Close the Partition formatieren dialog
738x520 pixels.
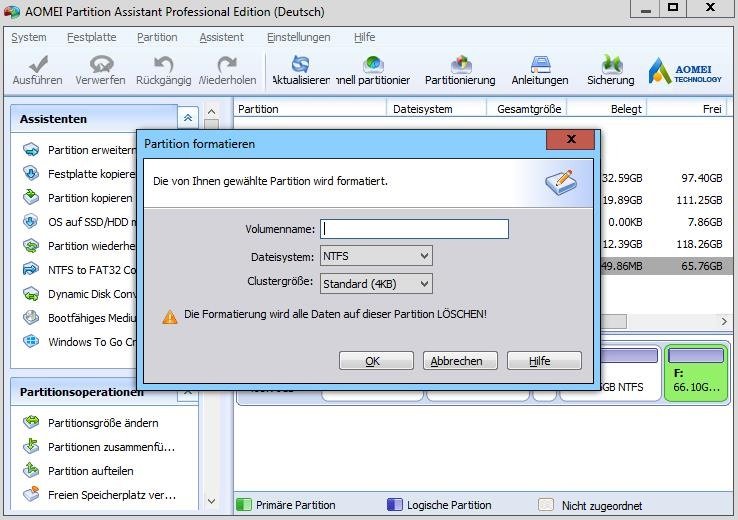coord(571,139)
